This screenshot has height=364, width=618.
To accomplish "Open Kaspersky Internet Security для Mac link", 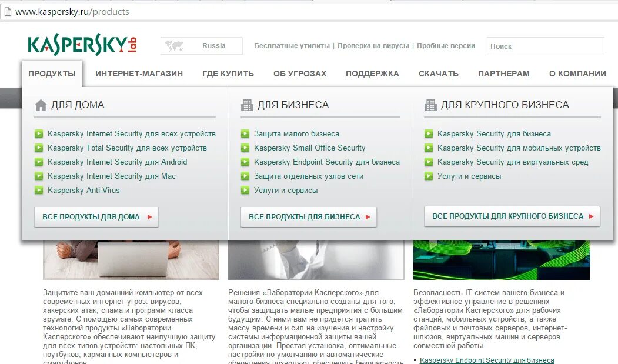I will pos(112,176).
